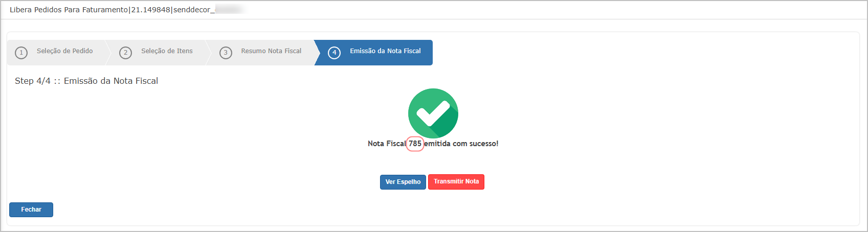
Task: Open the Seleção de Itens step
Action: click(167, 51)
